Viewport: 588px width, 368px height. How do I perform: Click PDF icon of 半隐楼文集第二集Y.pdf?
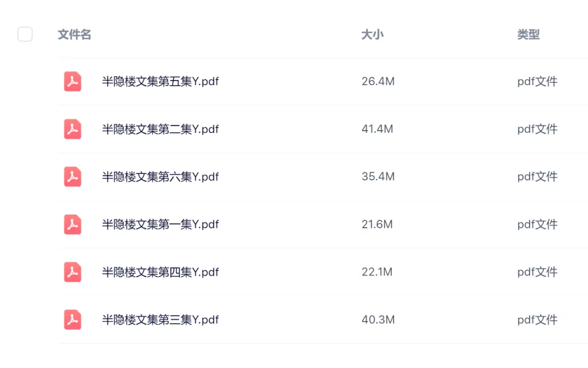coord(72,129)
